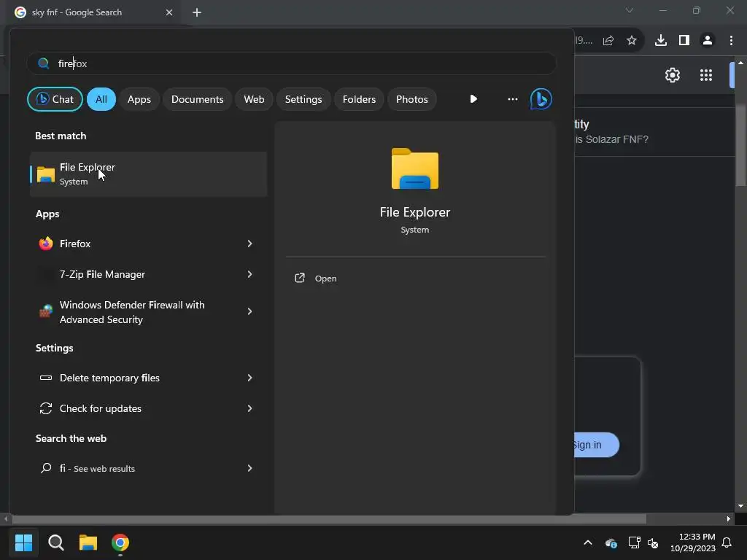This screenshot has height=560, width=747.
Task: Close the sky fnf Google Search tab
Action: coord(169,12)
